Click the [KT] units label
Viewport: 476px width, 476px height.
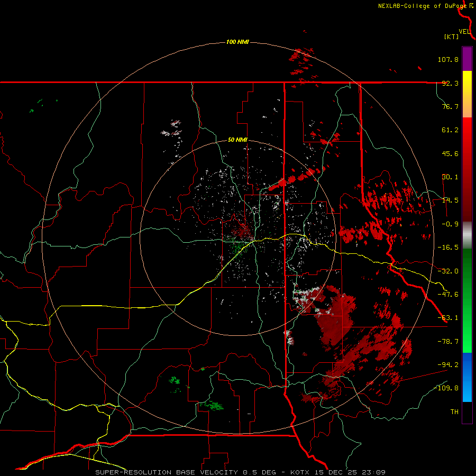452,36
